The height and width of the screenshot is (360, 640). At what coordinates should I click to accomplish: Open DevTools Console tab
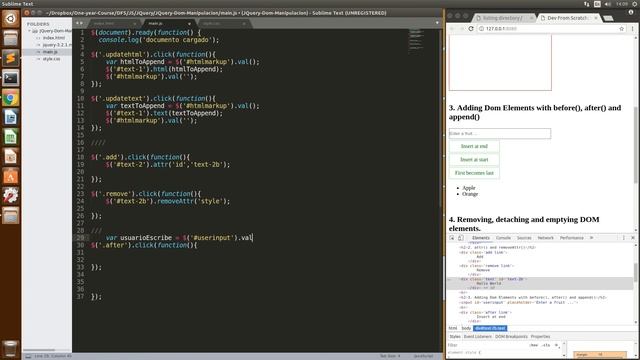[x=503, y=238]
